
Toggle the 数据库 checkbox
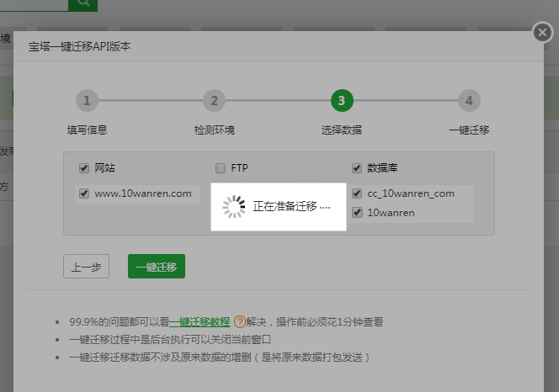(x=357, y=168)
